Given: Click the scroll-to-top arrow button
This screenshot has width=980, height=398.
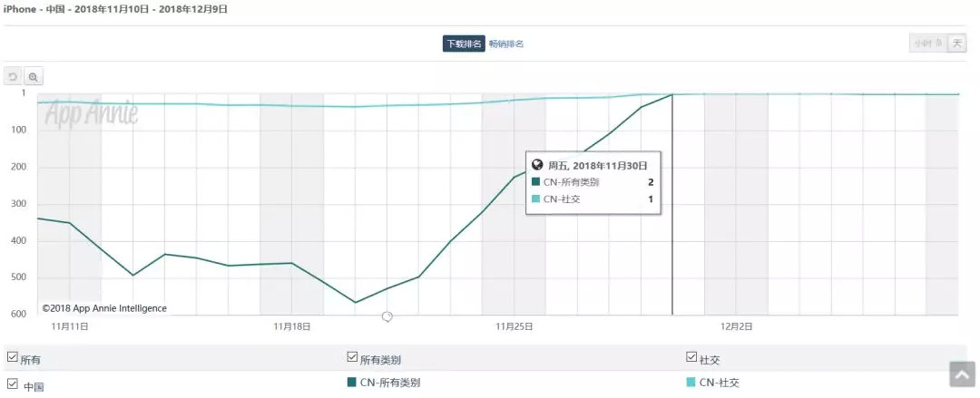Looking at the screenshot, I should [x=961, y=374].
